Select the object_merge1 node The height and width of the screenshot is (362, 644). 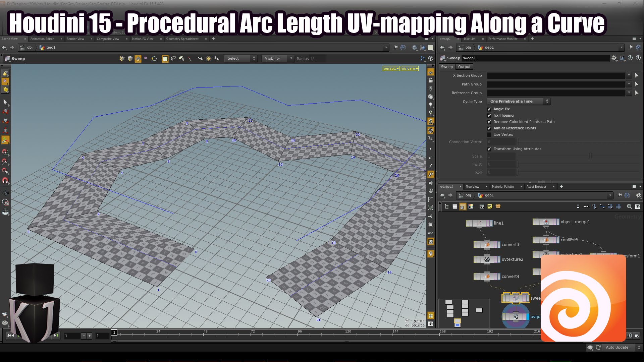pyautogui.click(x=546, y=222)
